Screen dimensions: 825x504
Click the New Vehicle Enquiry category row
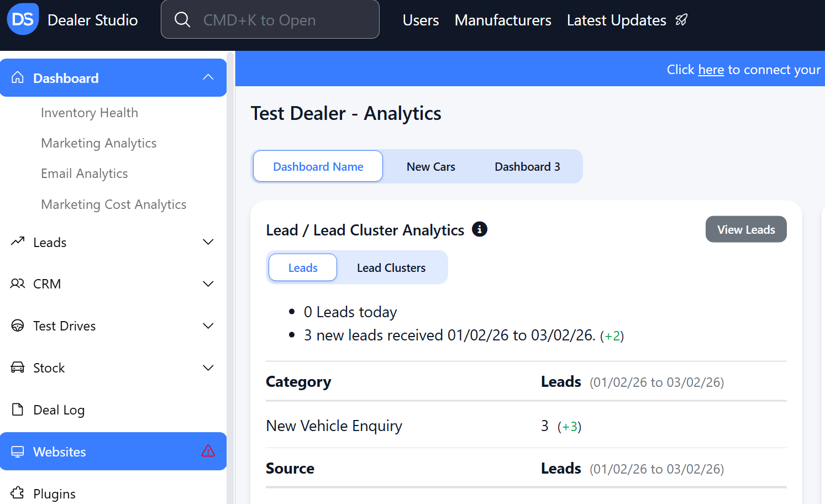point(526,426)
